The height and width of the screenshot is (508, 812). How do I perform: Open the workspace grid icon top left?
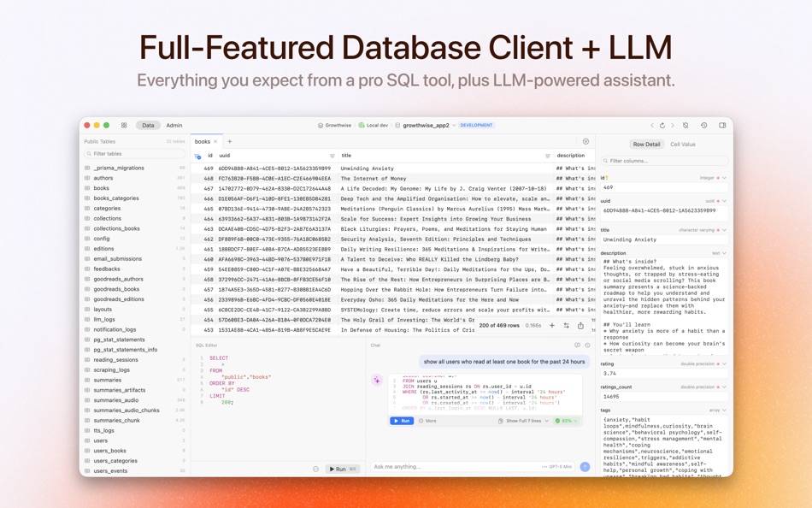coord(124,125)
